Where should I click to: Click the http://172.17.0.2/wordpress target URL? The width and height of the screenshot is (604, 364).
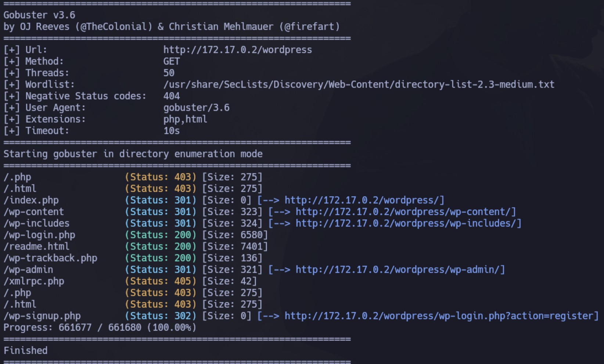(x=238, y=50)
